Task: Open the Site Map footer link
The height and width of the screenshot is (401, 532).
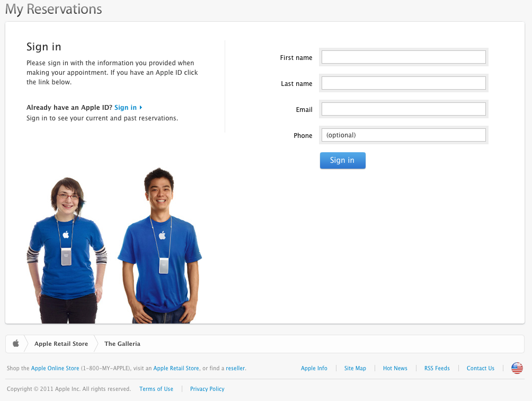Action: [355, 368]
